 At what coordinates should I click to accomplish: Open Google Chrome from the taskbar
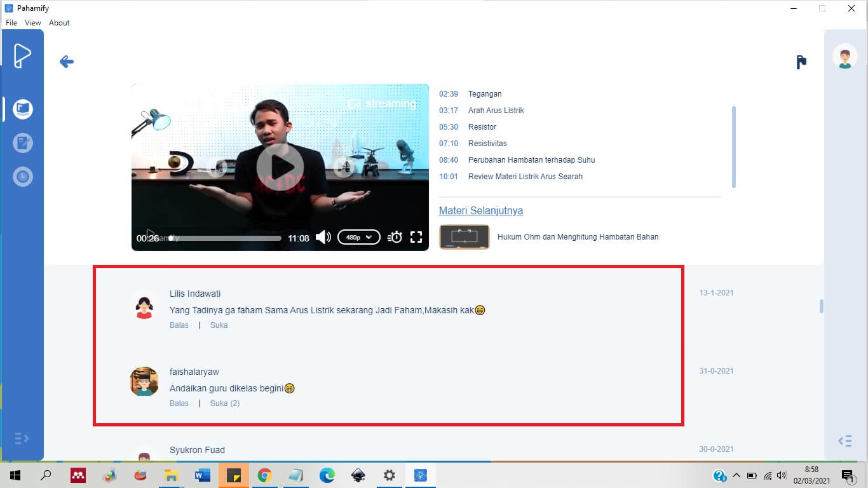264,475
